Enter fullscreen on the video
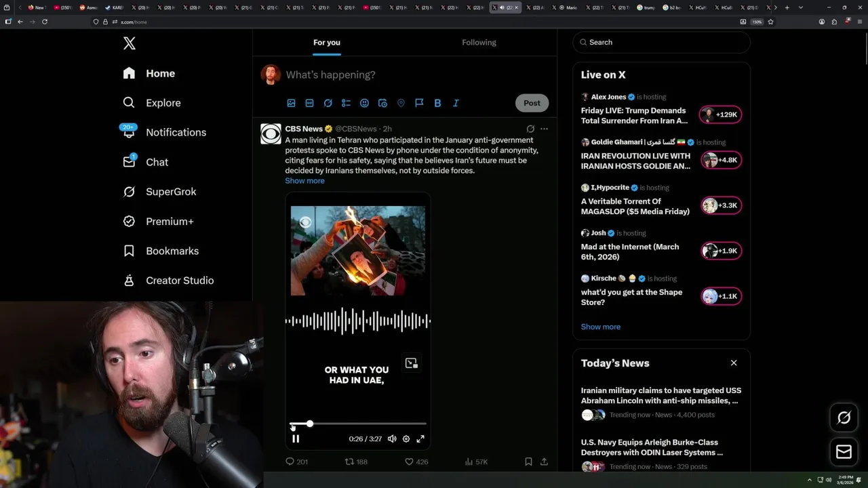The height and width of the screenshot is (488, 868). (420, 439)
